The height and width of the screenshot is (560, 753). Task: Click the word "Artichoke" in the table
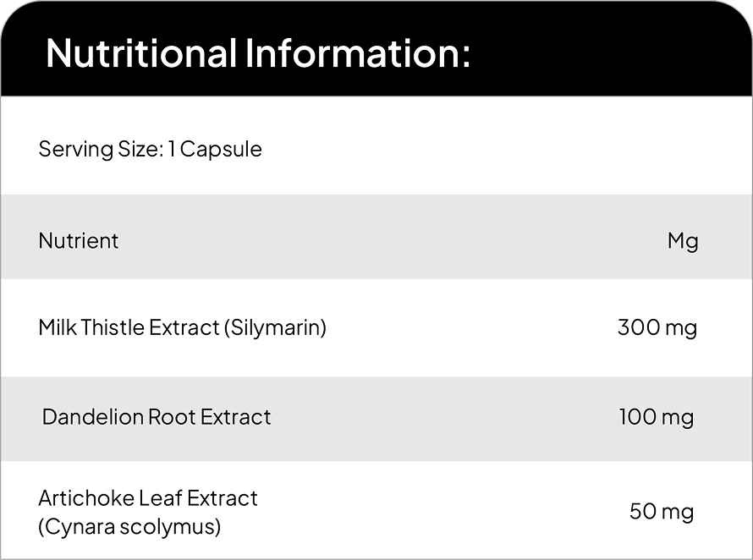point(85,498)
